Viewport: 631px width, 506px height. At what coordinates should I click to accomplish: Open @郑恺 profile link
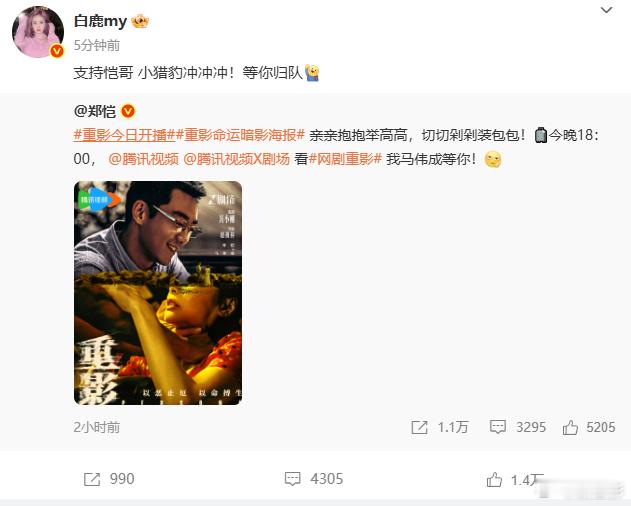95,111
